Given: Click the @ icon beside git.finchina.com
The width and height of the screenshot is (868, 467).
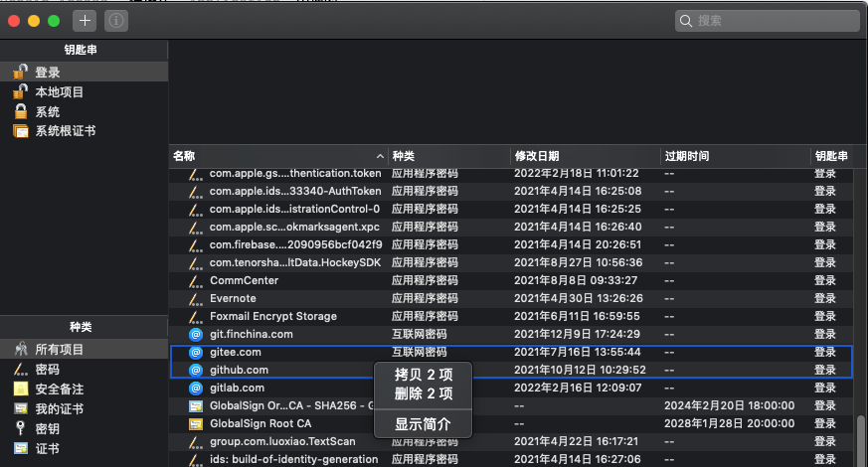Looking at the screenshot, I should pyautogui.click(x=196, y=334).
